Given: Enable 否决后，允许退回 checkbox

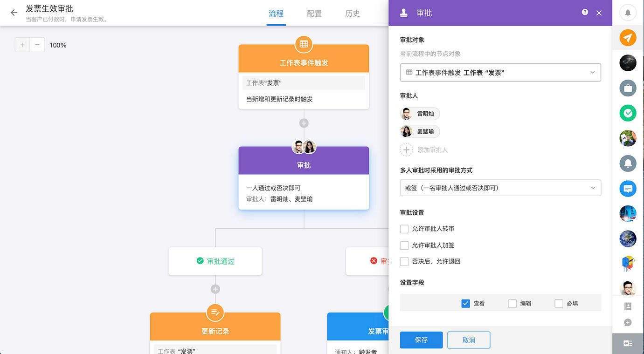Looking at the screenshot, I should 404,261.
